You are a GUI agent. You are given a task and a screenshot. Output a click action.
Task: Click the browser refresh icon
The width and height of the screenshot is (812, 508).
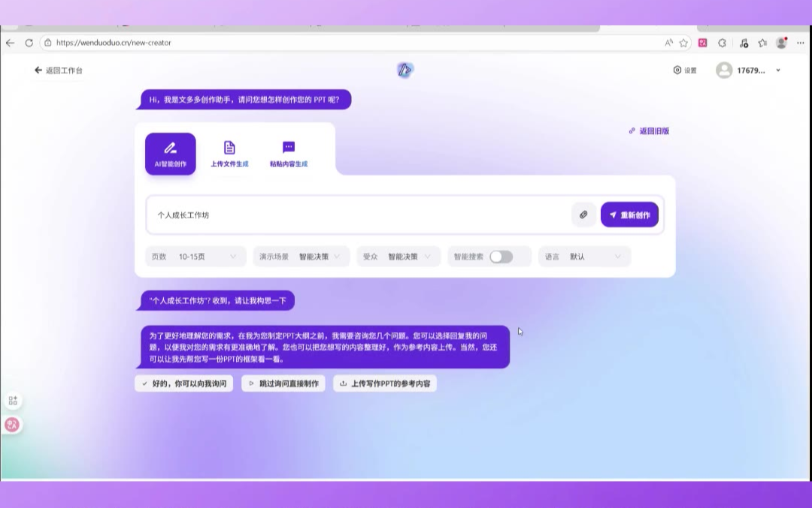[29, 43]
